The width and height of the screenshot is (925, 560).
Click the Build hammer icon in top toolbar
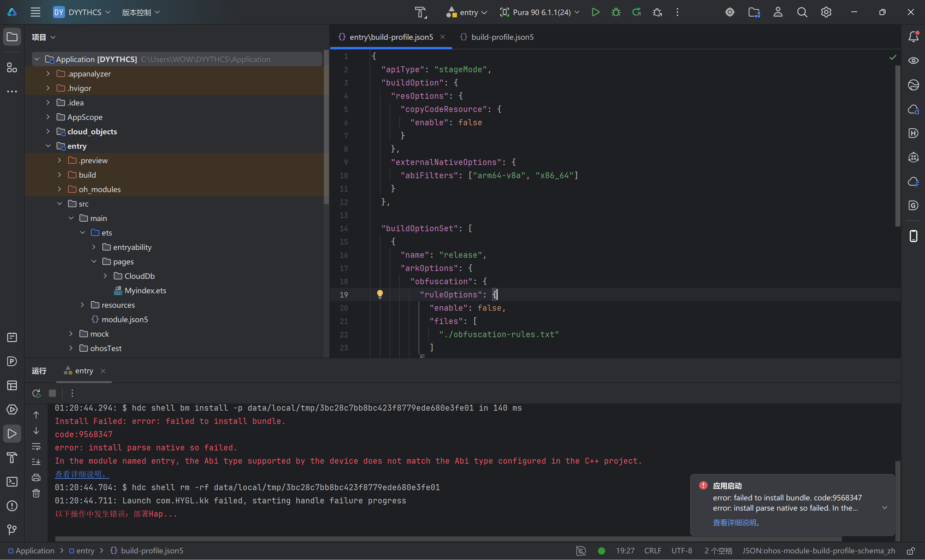tap(420, 12)
